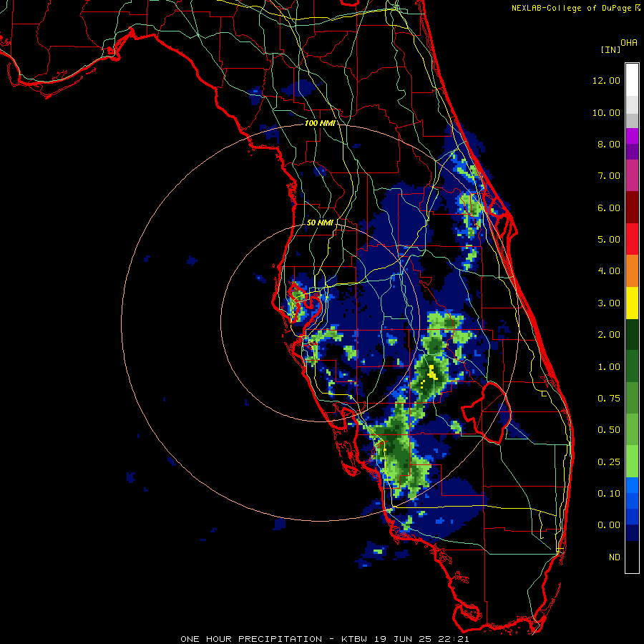Click the ND legend label
The image size is (644, 644).
point(615,557)
